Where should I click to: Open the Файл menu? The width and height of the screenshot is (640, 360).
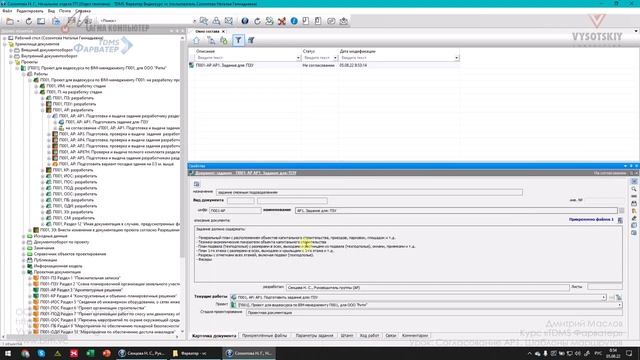7,11
